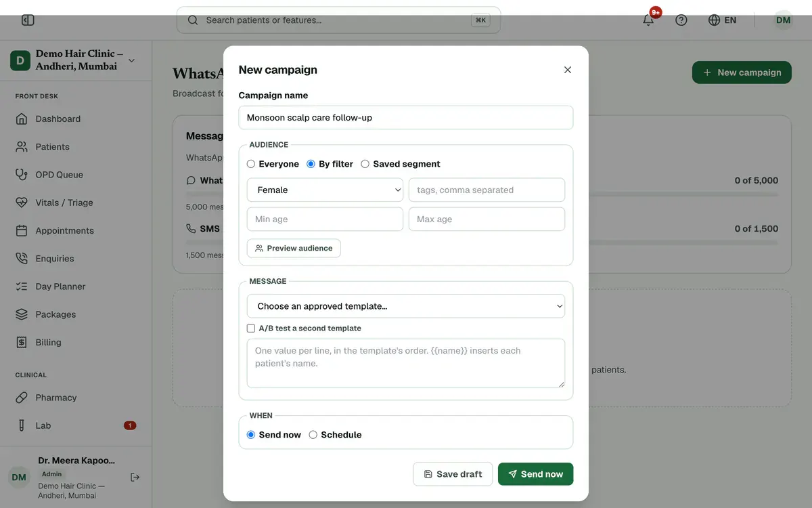Click the green D clinic logo

point(20,60)
